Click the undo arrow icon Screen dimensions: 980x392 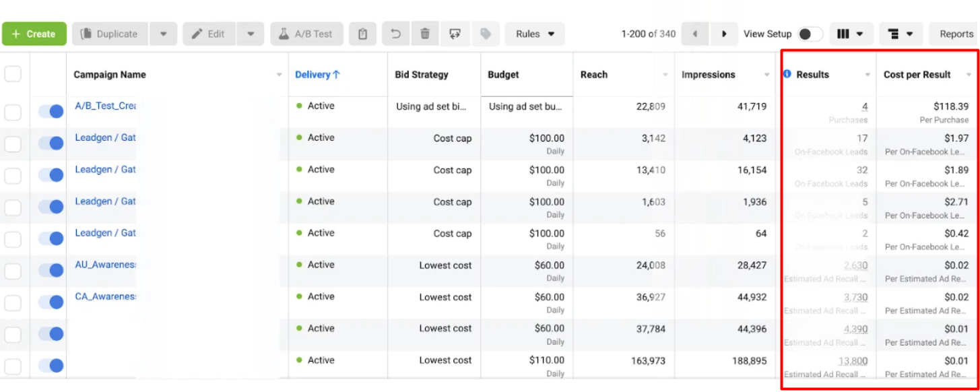(x=396, y=34)
